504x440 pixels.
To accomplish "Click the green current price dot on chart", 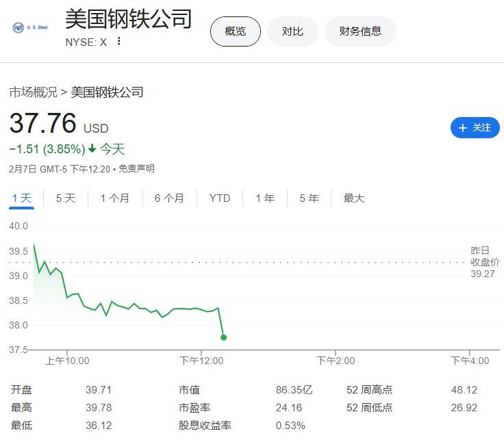I will (x=224, y=337).
